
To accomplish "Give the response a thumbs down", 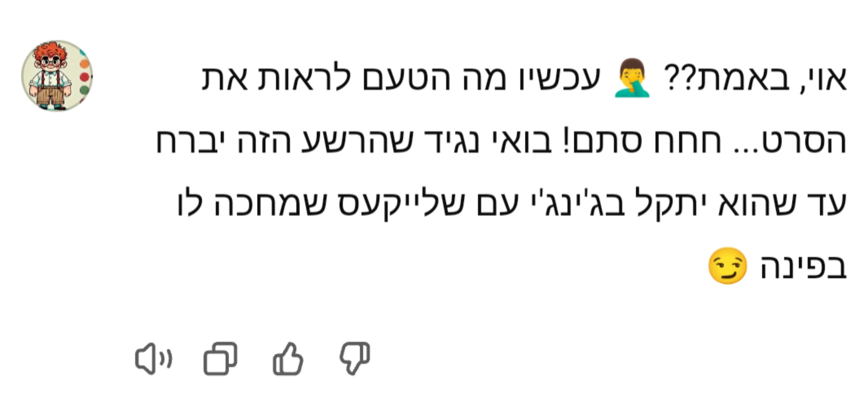I will tap(355, 359).
